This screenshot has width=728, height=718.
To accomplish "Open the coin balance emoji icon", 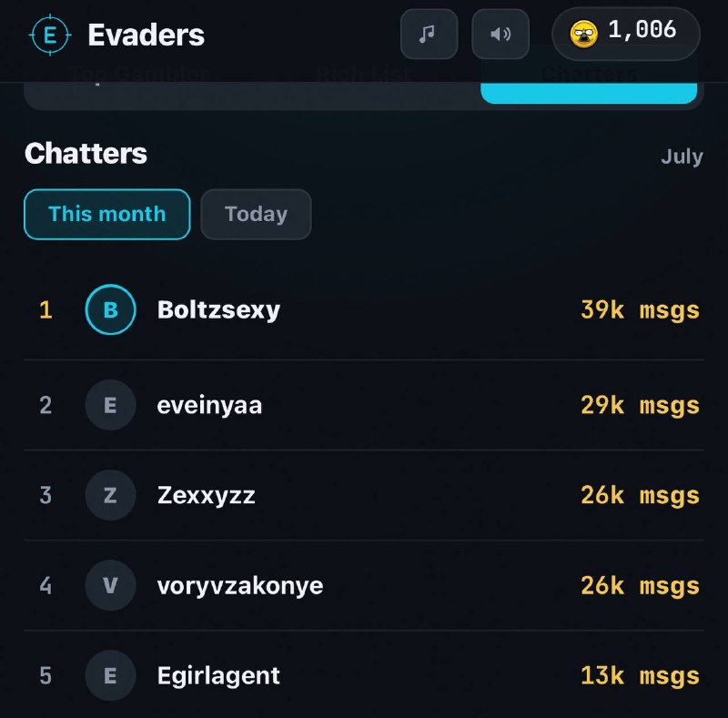I will point(583,35).
